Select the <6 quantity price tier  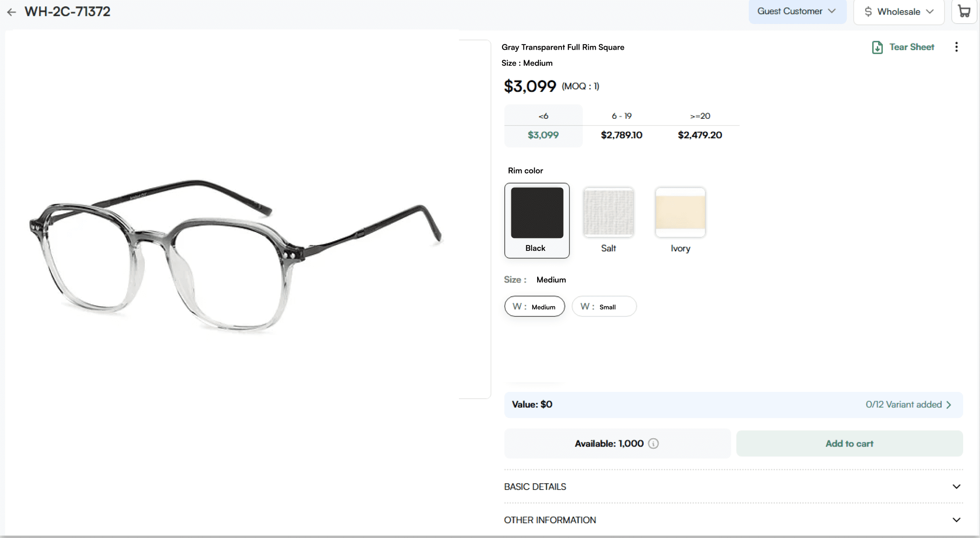[543, 126]
